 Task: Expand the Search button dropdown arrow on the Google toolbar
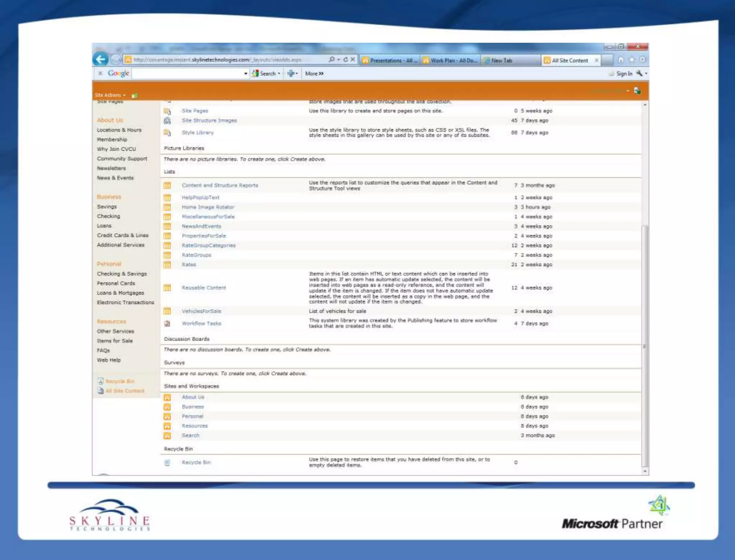[x=279, y=74]
